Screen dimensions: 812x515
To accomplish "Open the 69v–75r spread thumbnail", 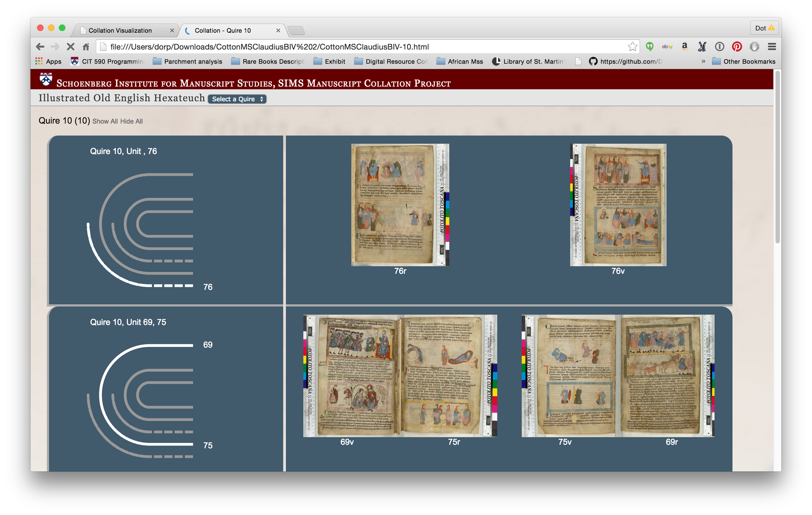I will click(x=400, y=376).
